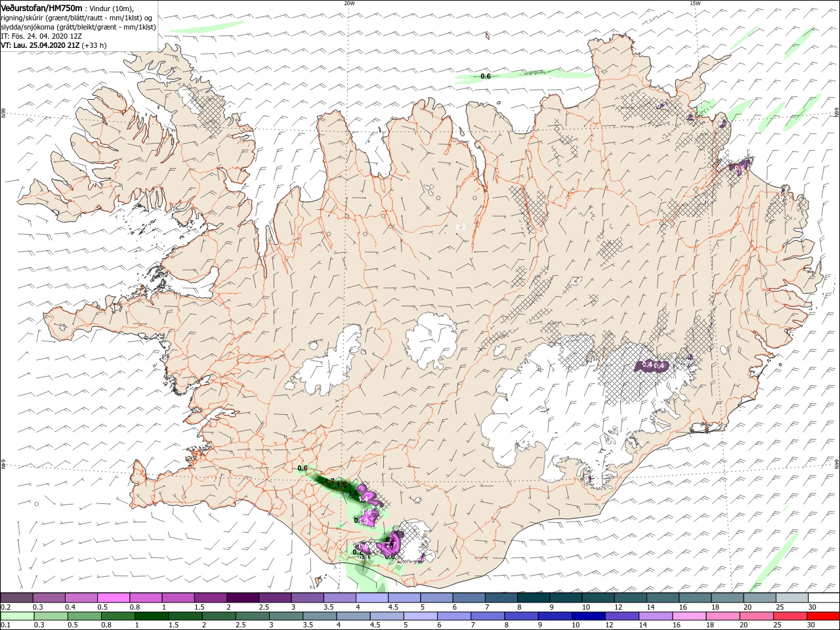Pick the lower legend swatch between 3 and 3.5
Screen dimensions: 840x630
point(285,616)
